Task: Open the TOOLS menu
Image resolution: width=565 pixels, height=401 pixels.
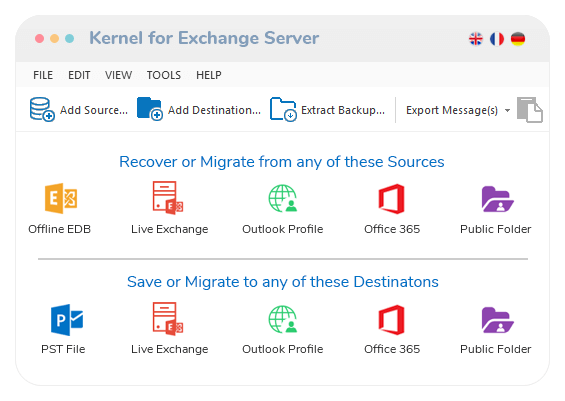Action: click(164, 75)
